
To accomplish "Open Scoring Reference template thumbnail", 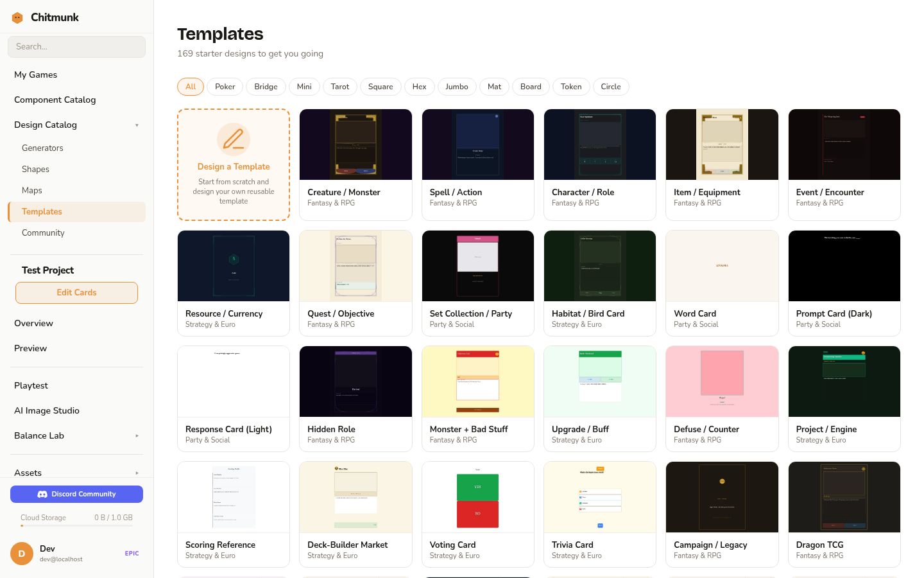I will tap(234, 497).
